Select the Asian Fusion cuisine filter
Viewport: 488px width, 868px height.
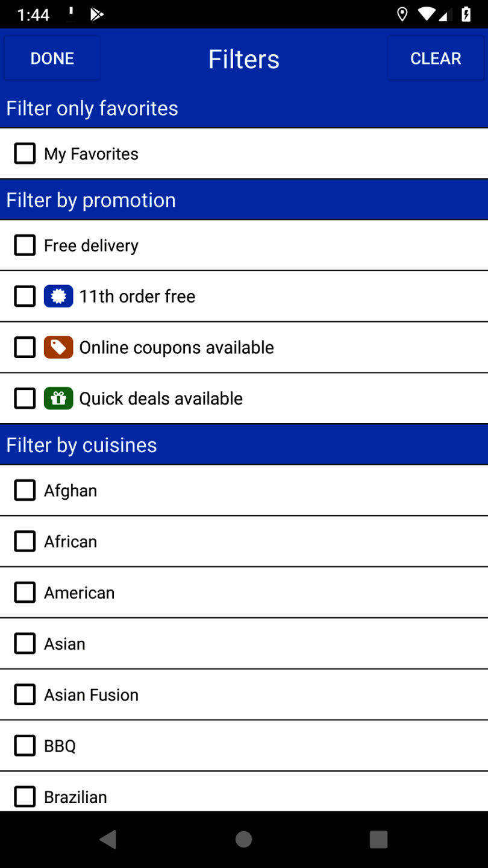coord(24,694)
